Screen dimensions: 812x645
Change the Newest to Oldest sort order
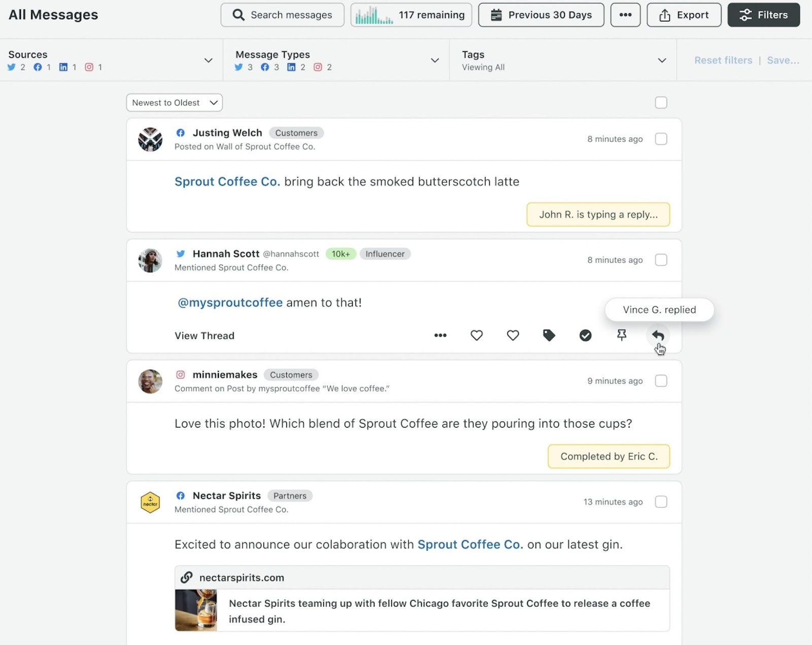pyautogui.click(x=174, y=102)
